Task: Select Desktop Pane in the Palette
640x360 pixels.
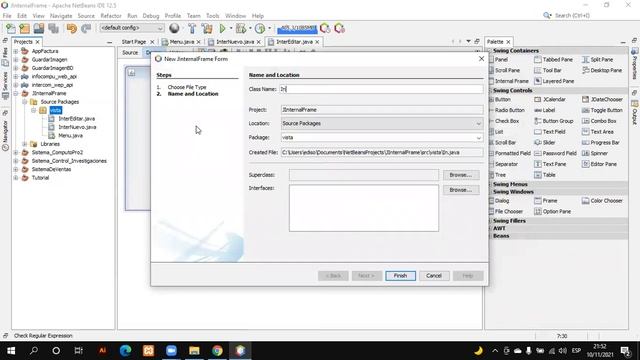Action: coord(602,70)
